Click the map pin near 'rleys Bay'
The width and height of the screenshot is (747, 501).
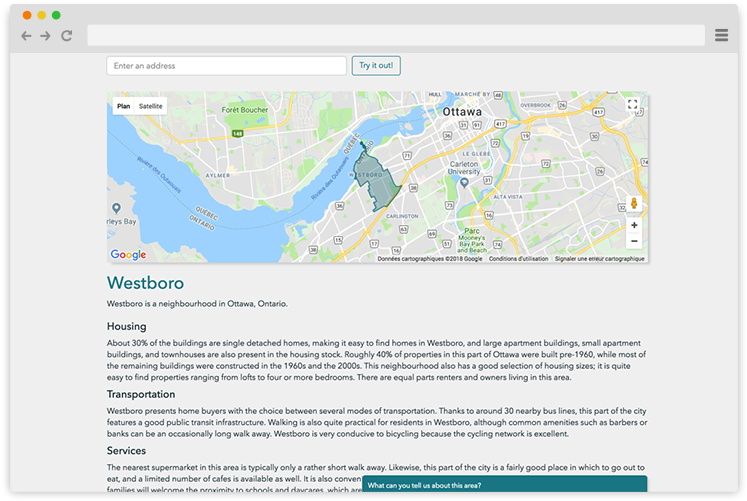click(116, 208)
